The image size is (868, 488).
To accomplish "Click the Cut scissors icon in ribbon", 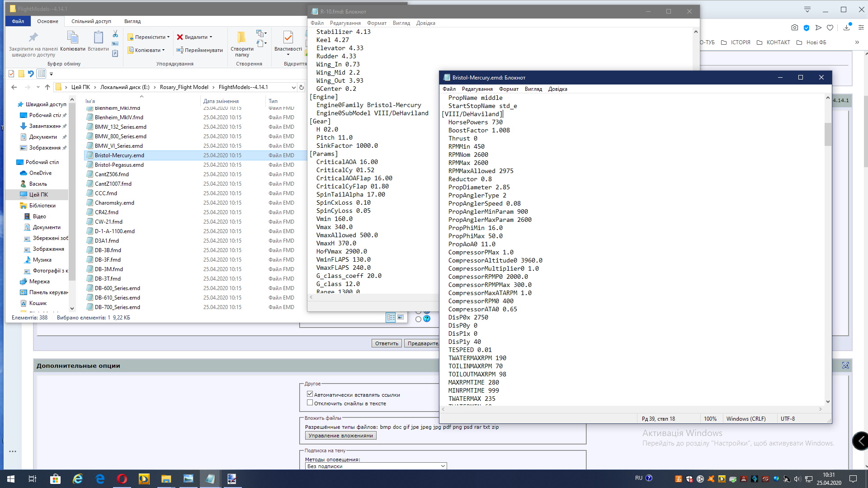I will tap(115, 34).
